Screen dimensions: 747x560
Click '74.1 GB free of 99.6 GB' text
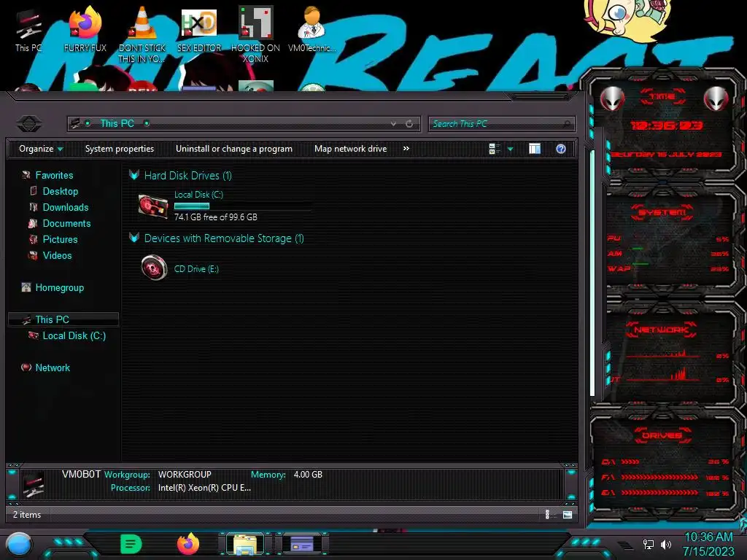tap(216, 217)
